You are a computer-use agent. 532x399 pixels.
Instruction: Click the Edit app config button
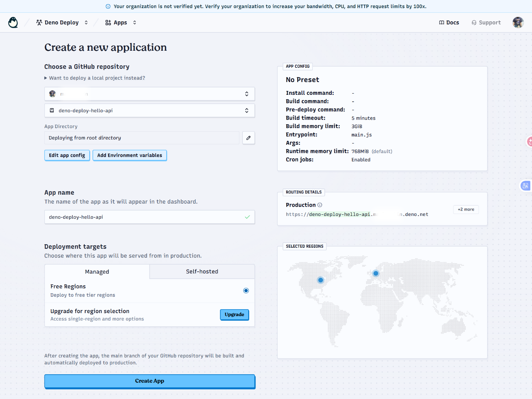click(67, 155)
